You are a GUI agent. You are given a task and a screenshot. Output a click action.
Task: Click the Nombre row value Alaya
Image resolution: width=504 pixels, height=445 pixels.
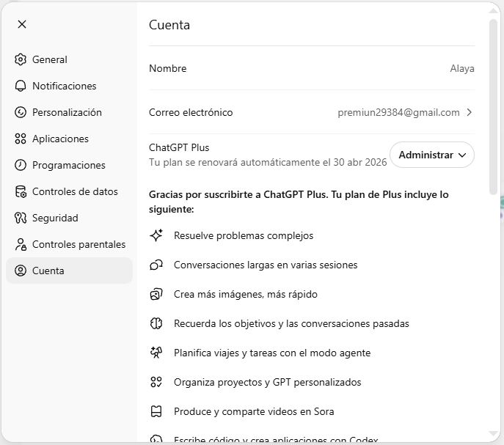(461, 68)
